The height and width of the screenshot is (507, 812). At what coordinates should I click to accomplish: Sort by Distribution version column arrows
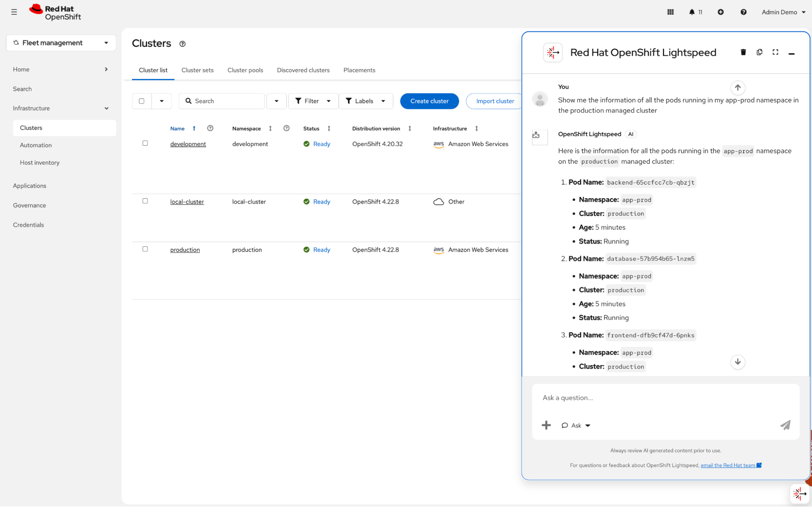[x=409, y=128]
